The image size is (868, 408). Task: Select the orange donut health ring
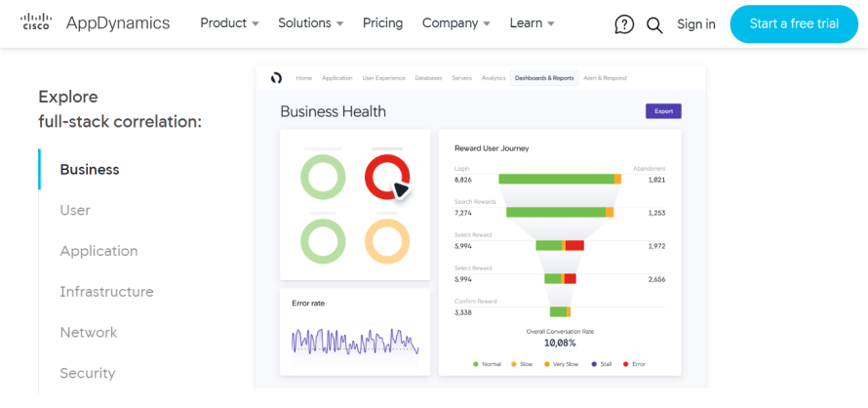pyautogui.click(x=387, y=242)
